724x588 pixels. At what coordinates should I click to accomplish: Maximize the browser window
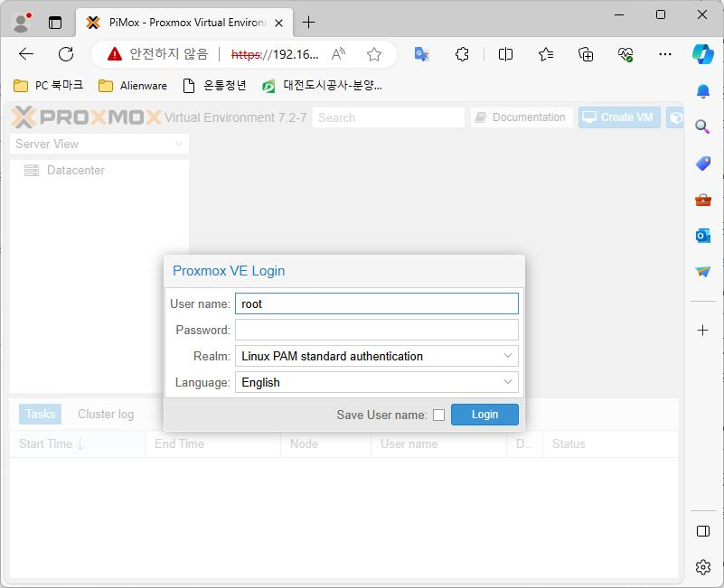coord(661,14)
